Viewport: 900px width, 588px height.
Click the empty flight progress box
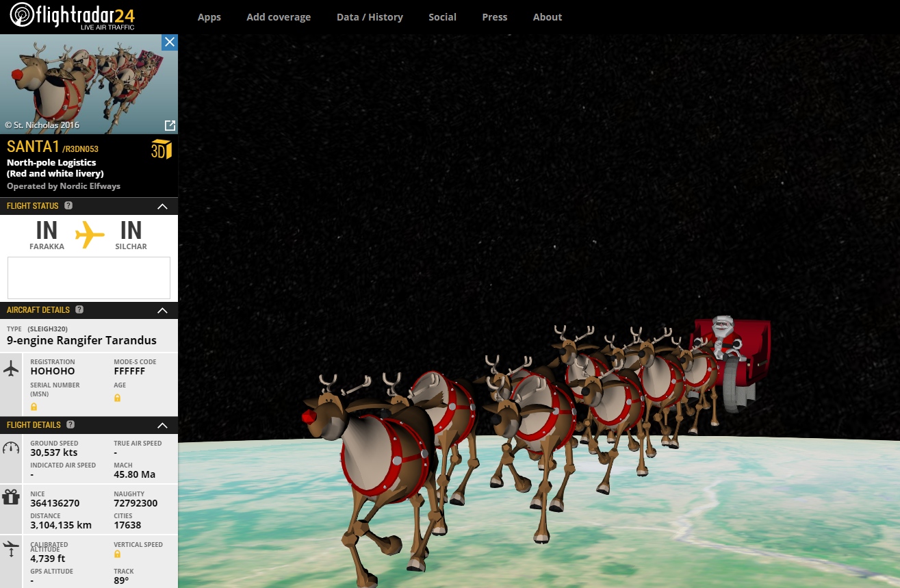tap(89, 278)
